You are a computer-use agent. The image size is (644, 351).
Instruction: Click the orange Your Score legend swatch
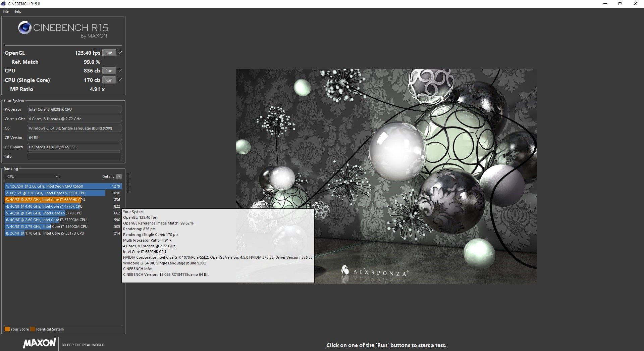7,329
